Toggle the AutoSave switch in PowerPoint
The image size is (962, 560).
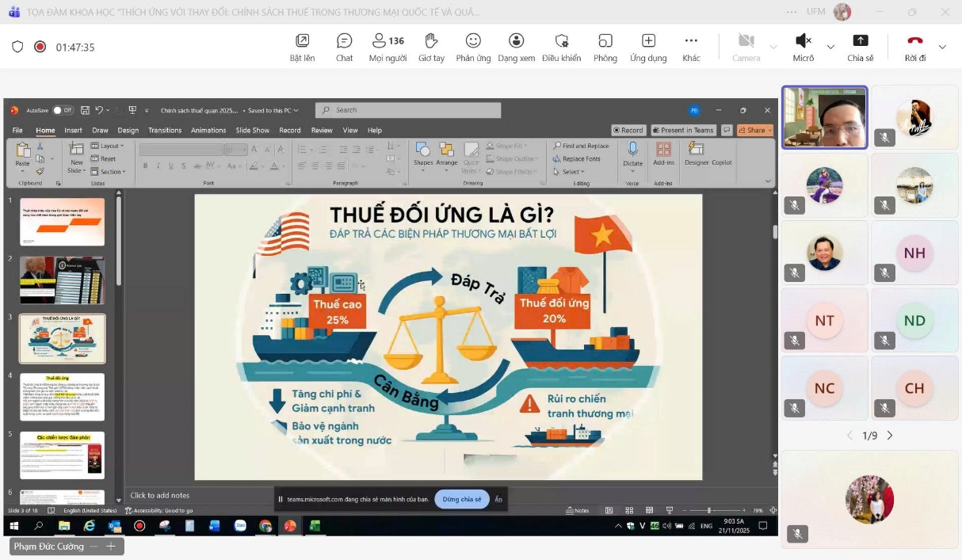click(x=62, y=110)
